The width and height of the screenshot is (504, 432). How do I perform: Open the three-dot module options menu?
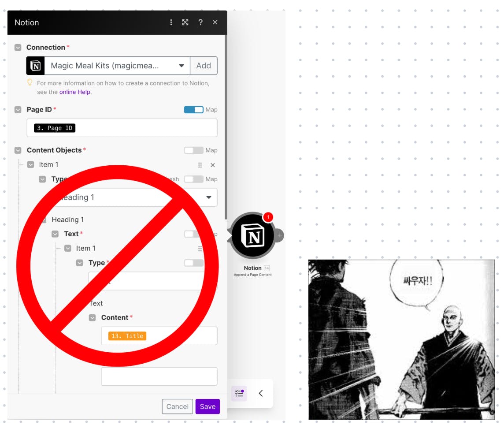click(x=171, y=22)
